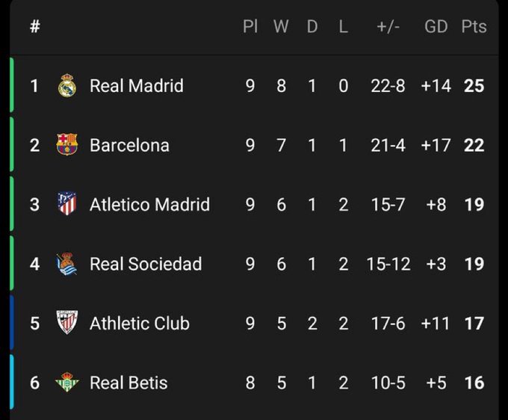Click Real Madrid's 25 points value
This screenshot has width=508, height=420.
[474, 86]
